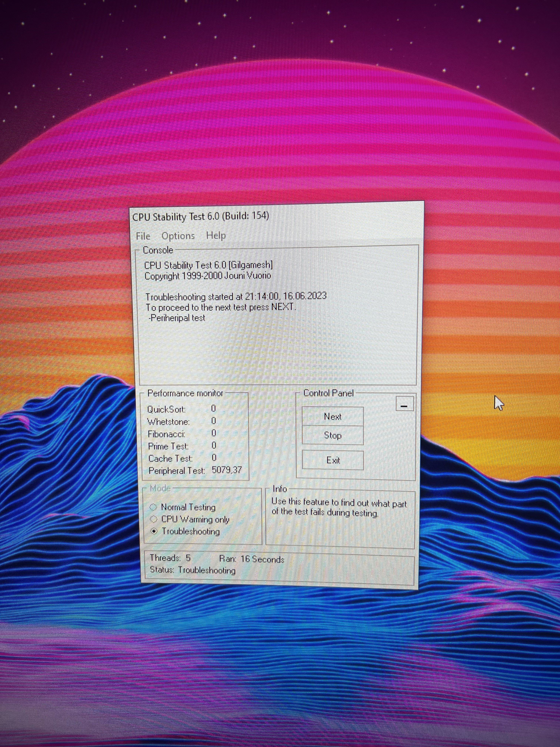Viewport: 560px width, 747px height.
Task: Click 'CPU Stability Test 6.0 [Gilgamesh]' console line
Action: (208, 265)
